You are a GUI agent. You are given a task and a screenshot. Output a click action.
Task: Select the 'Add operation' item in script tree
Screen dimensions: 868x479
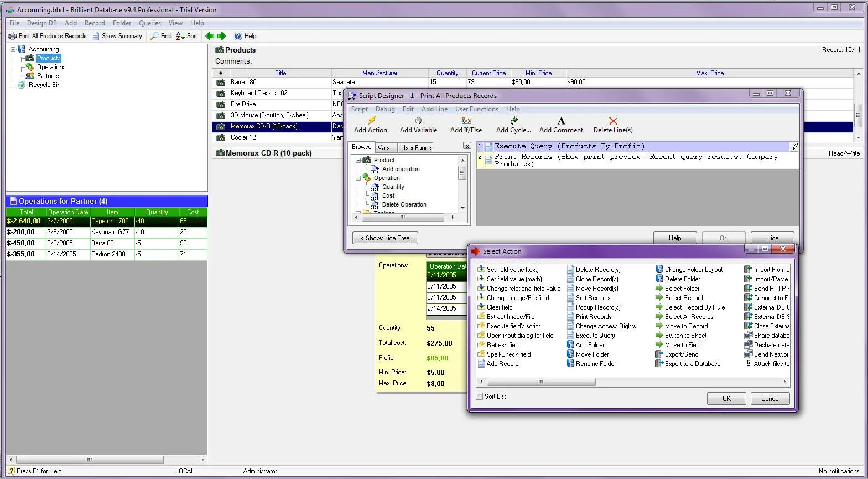coord(401,169)
